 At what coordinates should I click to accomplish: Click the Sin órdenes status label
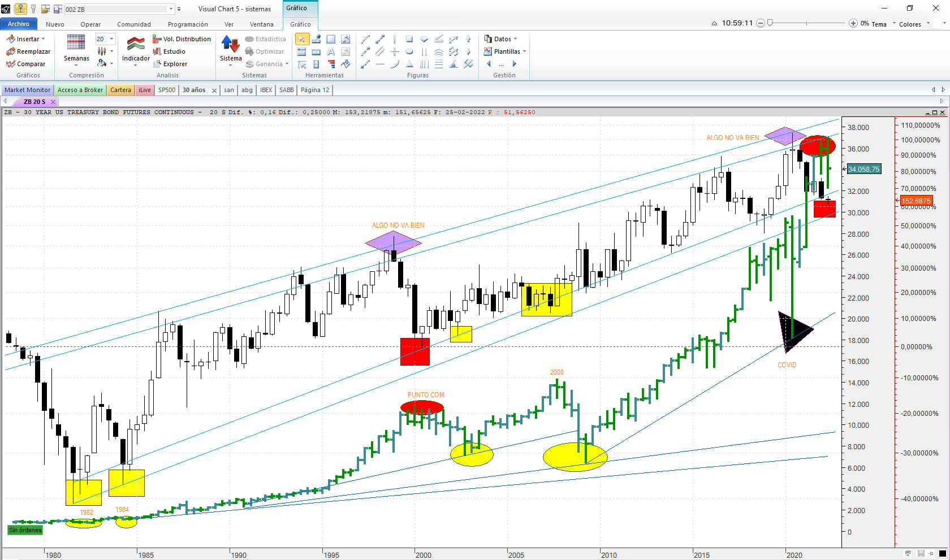25,530
